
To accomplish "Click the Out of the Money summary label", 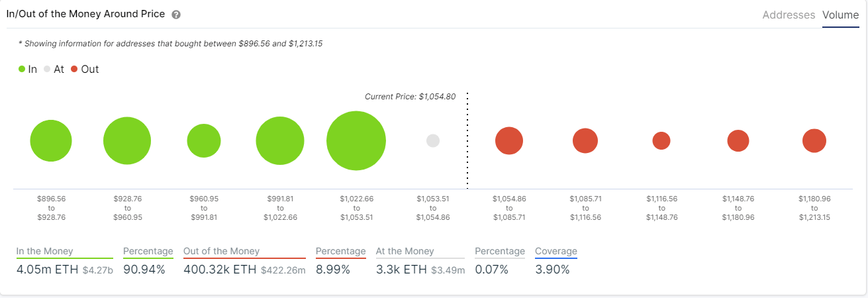I will pos(221,252).
